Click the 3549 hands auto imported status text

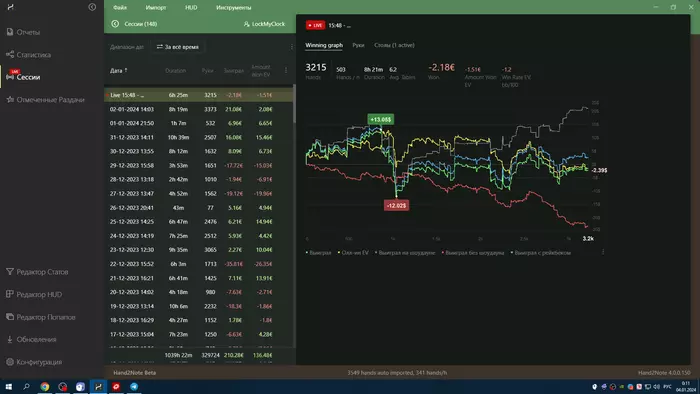[x=397, y=373]
